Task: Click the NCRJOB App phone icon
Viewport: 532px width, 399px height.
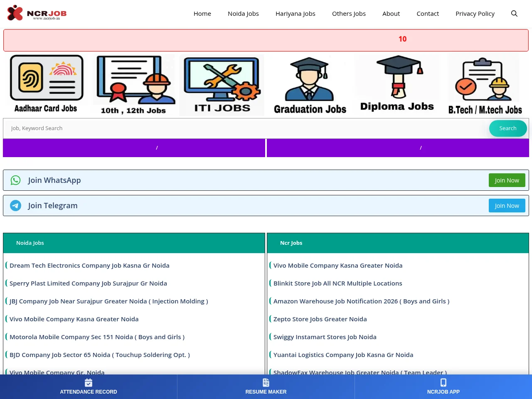Action: [x=443, y=382]
